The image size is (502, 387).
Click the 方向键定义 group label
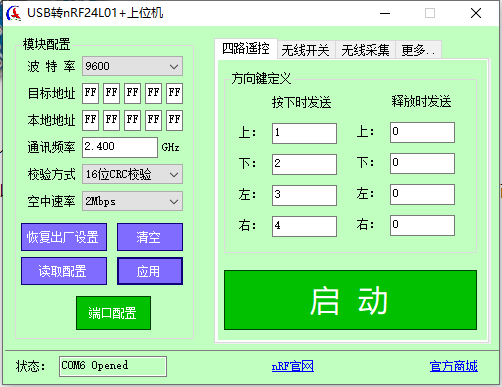tap(261, 79)
